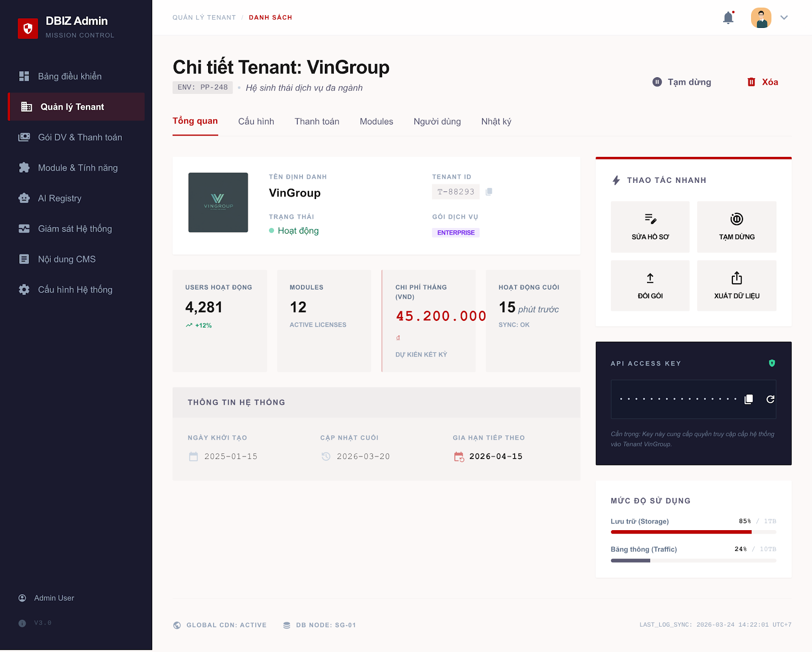Click the Cập nhật cuối history icon
The width and height of the screenshot is (812, 652).
click(x=326, y=457)
